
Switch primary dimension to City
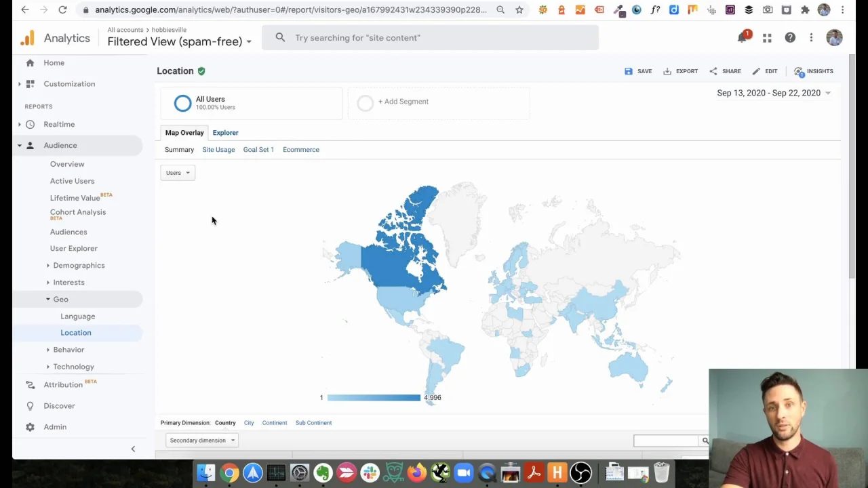(249, 423)
